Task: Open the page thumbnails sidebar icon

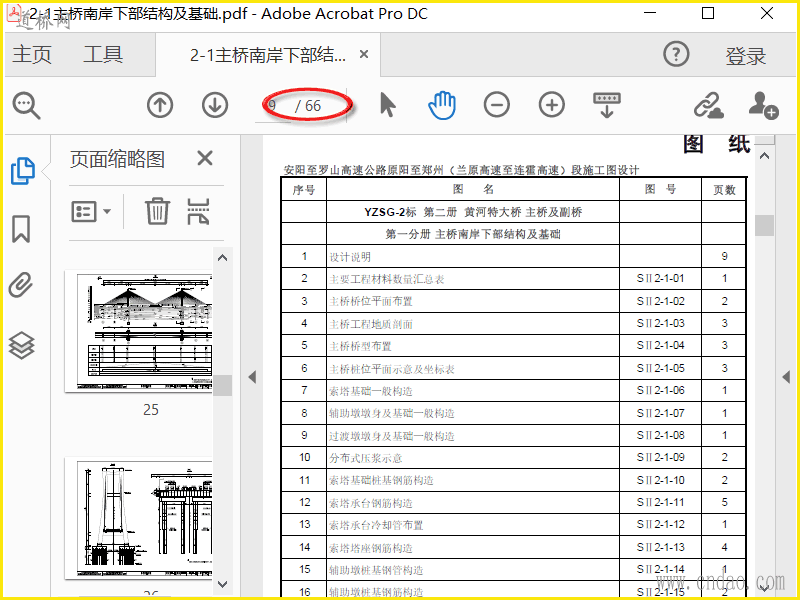Action: 22,170
